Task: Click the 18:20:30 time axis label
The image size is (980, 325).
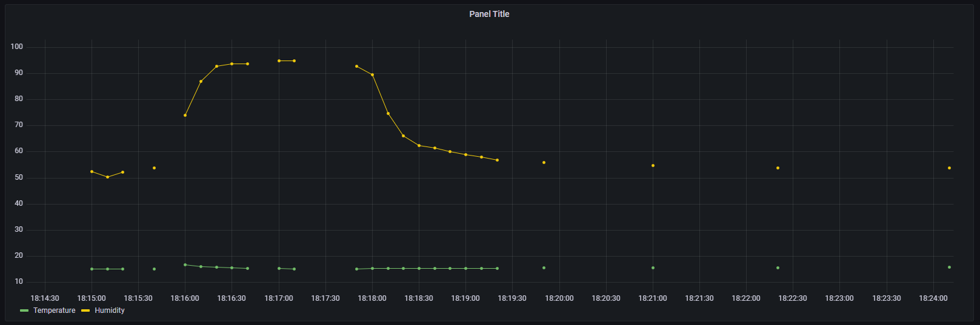Action: point(606,298)
